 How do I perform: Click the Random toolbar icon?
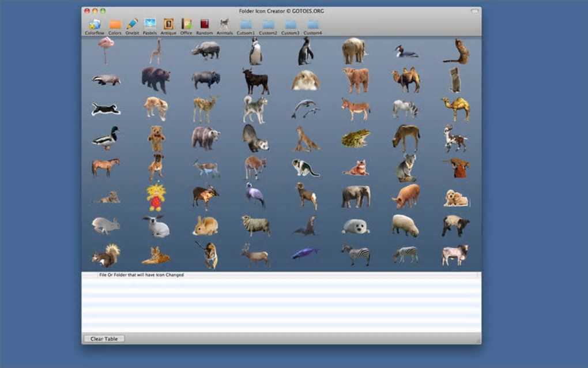click(205, 25)
